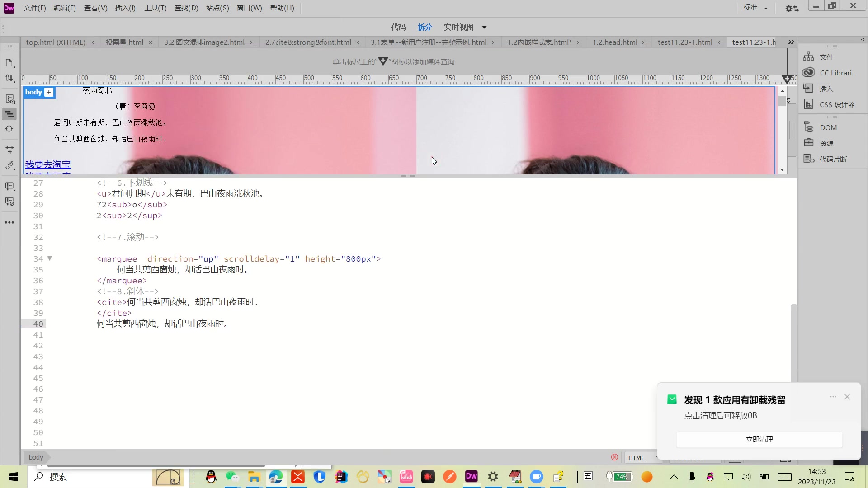Viewport: 868px width, 488px height.
Task: Open Dreamweaver from the Windows taskbar
Action: click(x=471, y=476)
